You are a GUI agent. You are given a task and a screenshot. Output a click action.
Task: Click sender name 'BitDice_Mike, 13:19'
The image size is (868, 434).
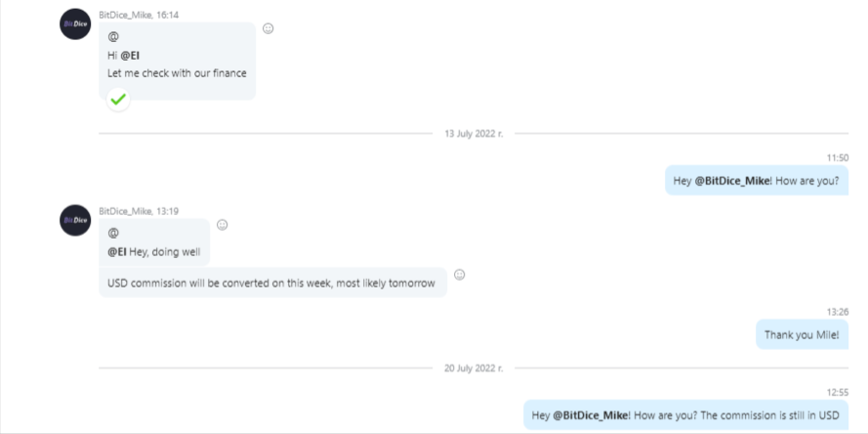tap(139, 211)
